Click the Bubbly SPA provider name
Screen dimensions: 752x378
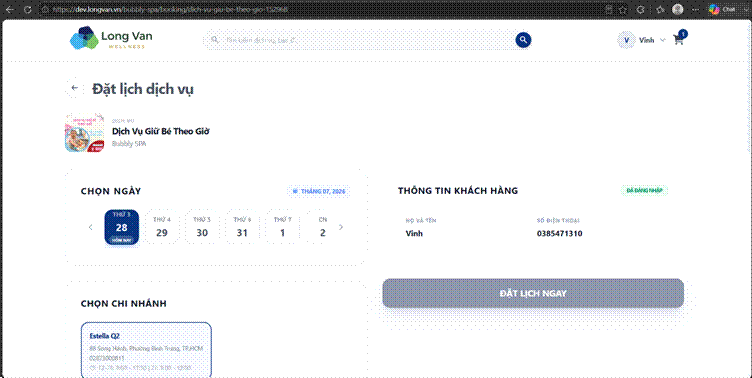click(x=129, y=143)
